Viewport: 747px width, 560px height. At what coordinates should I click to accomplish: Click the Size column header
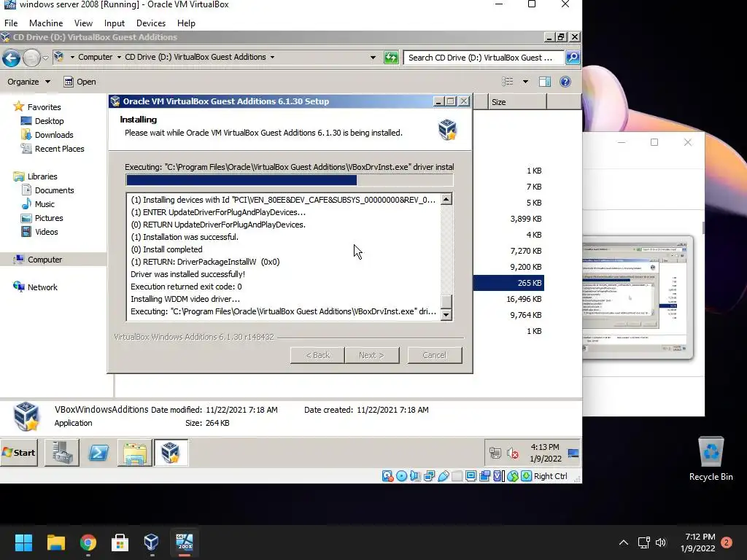coord(517,102)
